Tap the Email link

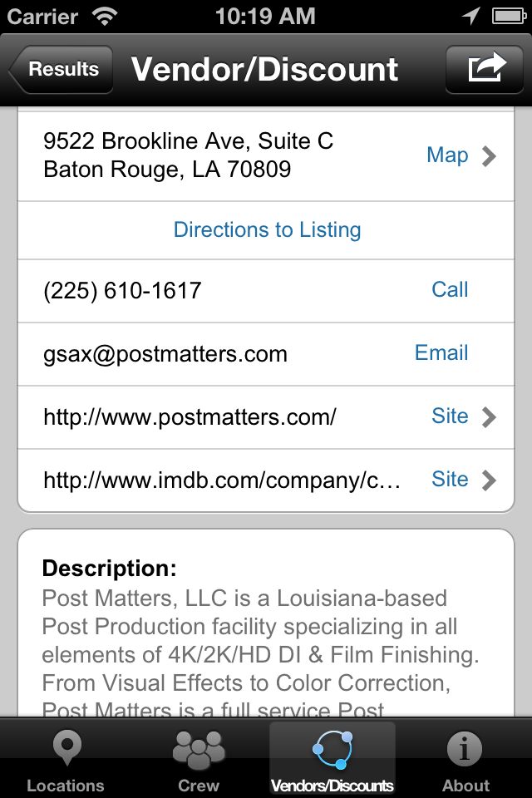(441, 352)
